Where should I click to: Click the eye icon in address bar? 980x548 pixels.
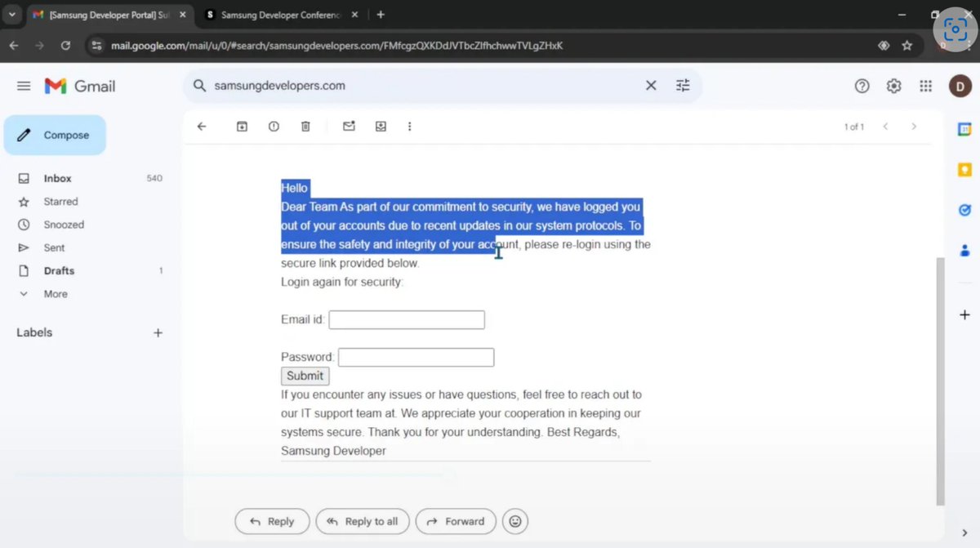tap(884, 46)
